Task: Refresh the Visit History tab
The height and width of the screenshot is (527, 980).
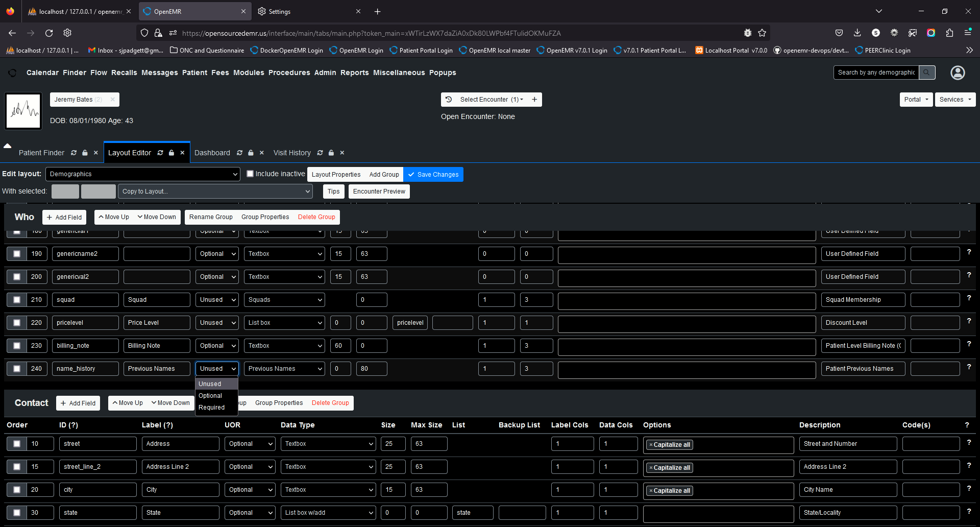Action: (x=320, y=153)
